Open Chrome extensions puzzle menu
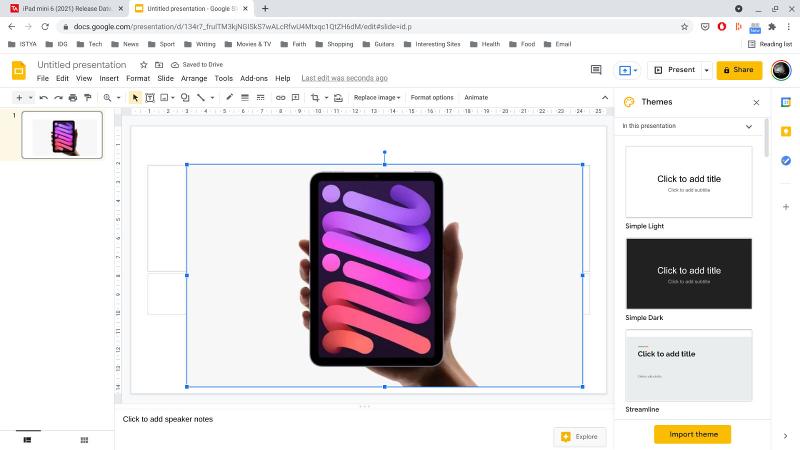Screen dimensions: 800x450 tap(772, 27)
